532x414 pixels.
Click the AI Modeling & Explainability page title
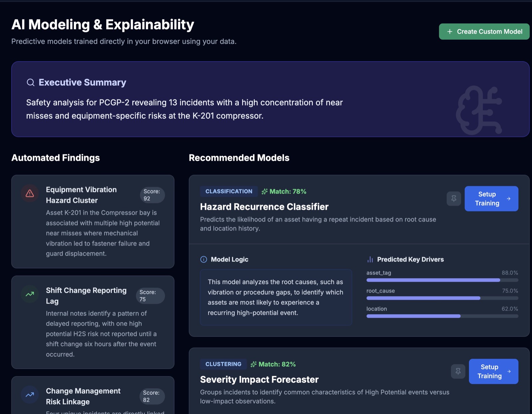(103, 25)
